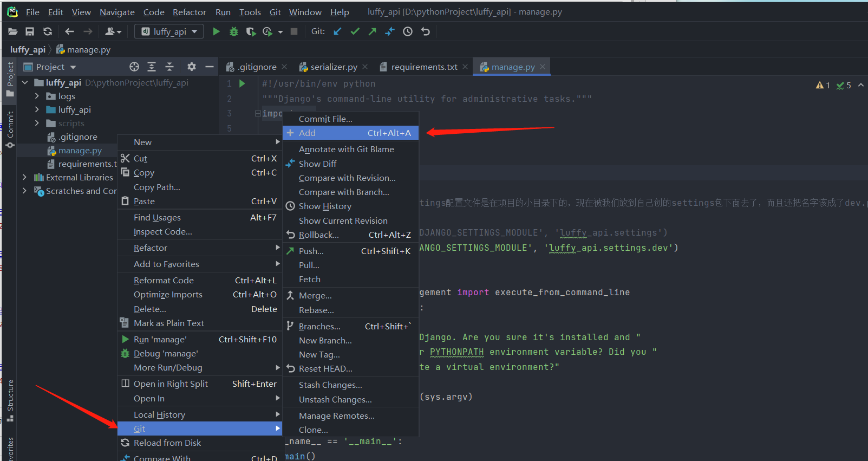Hide the Project panel with minus icon
Viewport: 868px width, 461px height.
[210, 67]
